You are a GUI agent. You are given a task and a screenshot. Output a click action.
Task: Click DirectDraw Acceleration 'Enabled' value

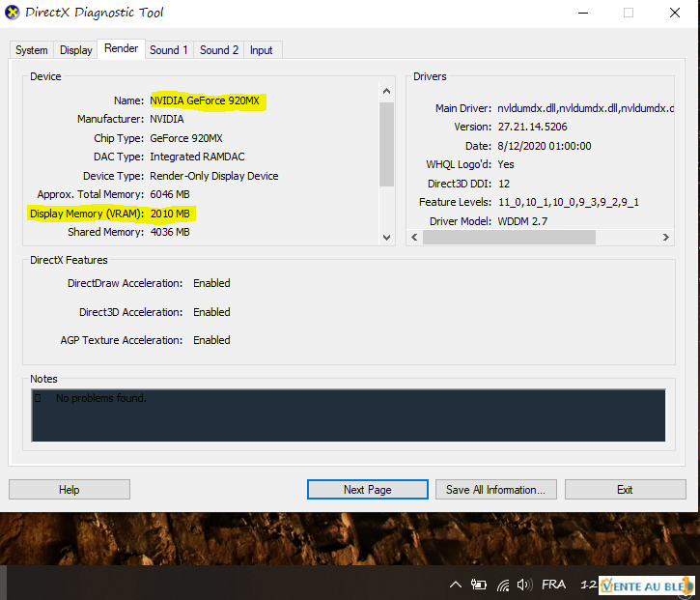[211, 283]
